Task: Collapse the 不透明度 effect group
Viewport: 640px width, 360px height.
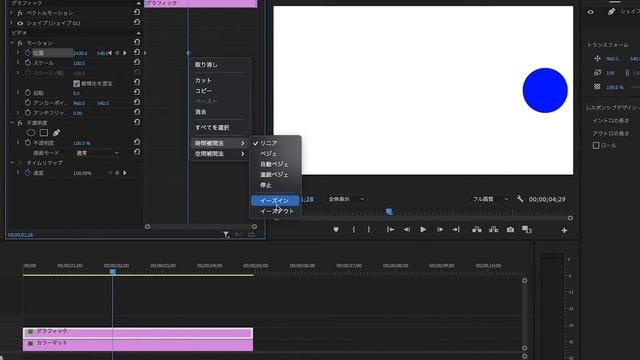Action: pos(11,122)
